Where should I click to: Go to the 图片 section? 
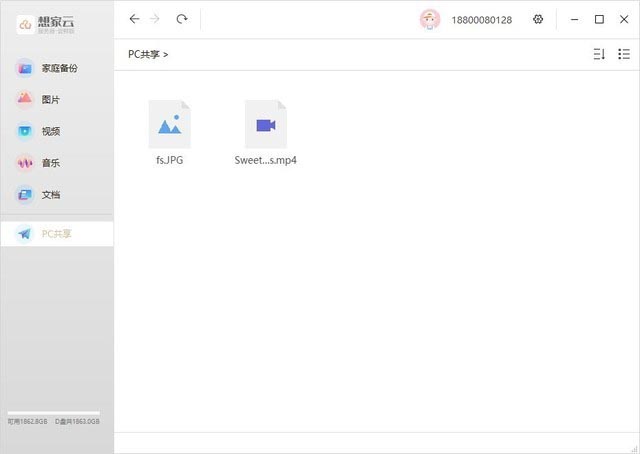50,100
